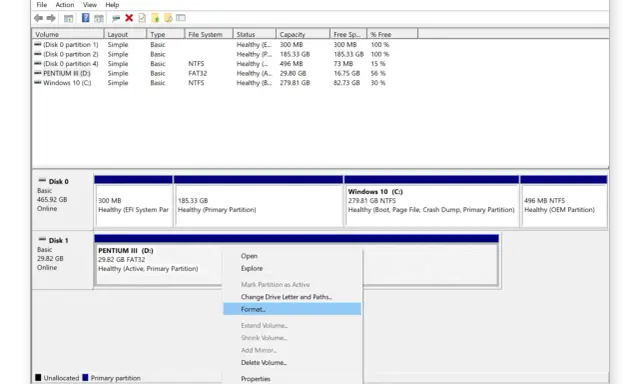Image resolution: width=640 pixels, height=384 pixels.
Task: Click the drive icon beside Disk 0 partition 1
Action: click(38, 44)
